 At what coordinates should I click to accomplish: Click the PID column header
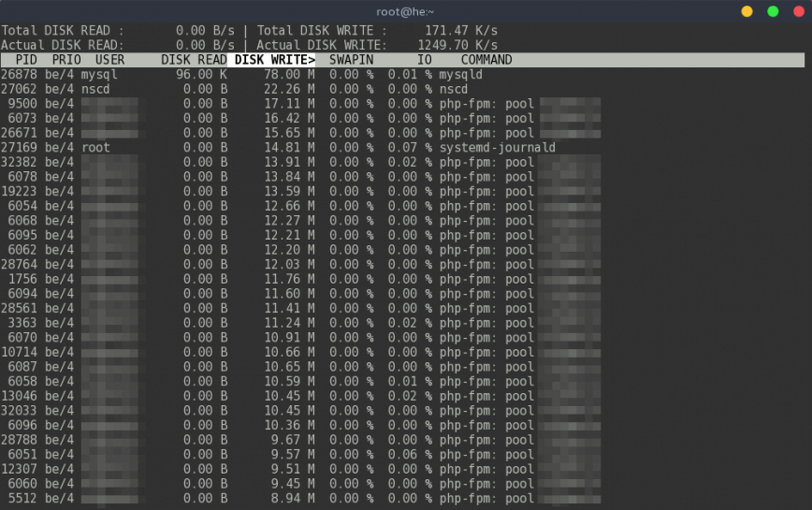point(26,60)
